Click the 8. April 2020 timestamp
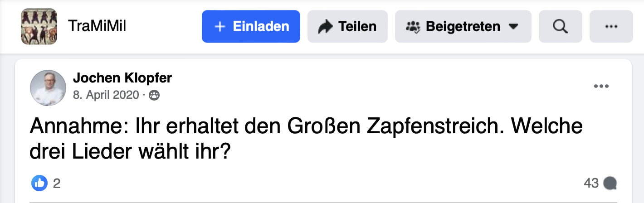The image size is (644, 203). pyautogui.click(x=107, y=95)
